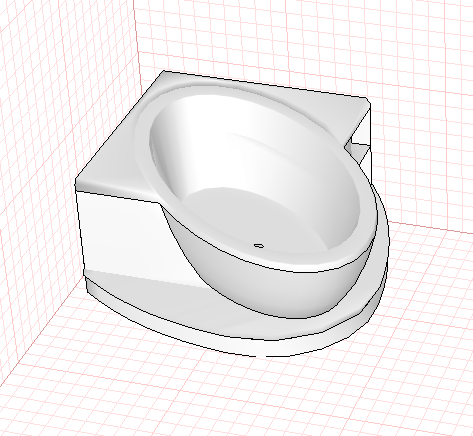The width and height of the screenshot is (473, 436).
Task: Click the recessed notch on the right side
Action: [359, 147]
